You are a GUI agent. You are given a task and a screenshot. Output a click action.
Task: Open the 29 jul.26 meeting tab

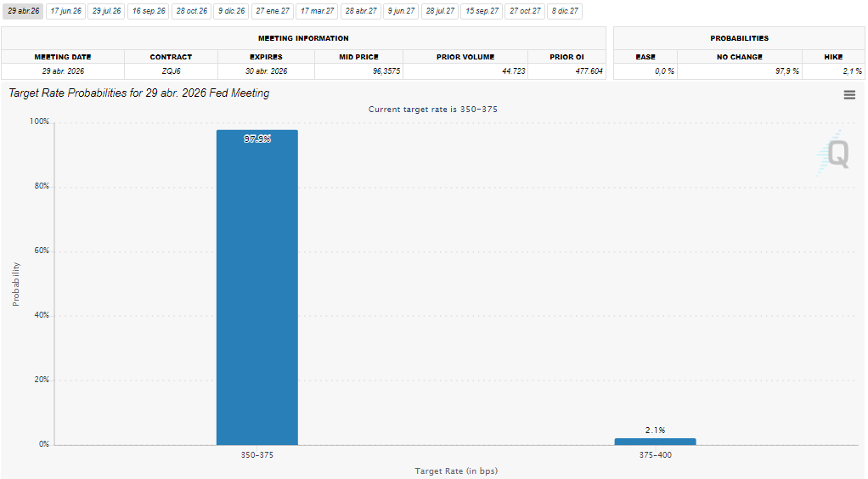pyautogui.click(x=107, y=11)
